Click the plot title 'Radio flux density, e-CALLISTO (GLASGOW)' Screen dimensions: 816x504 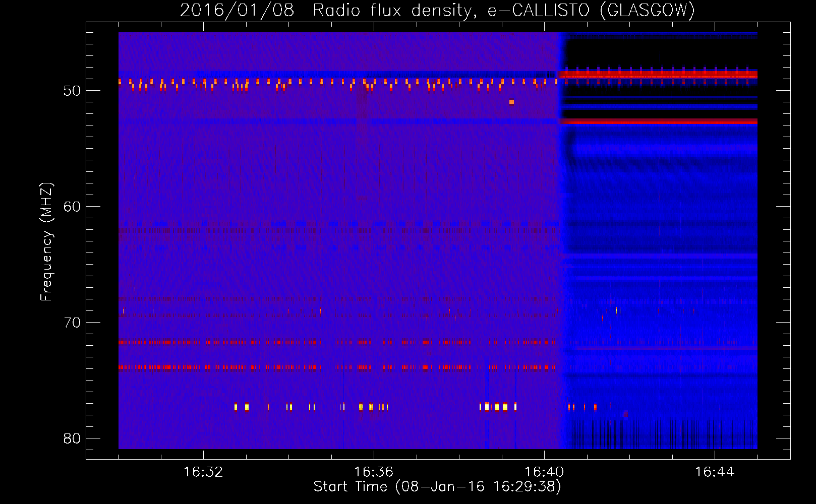(x=504, y=11)
